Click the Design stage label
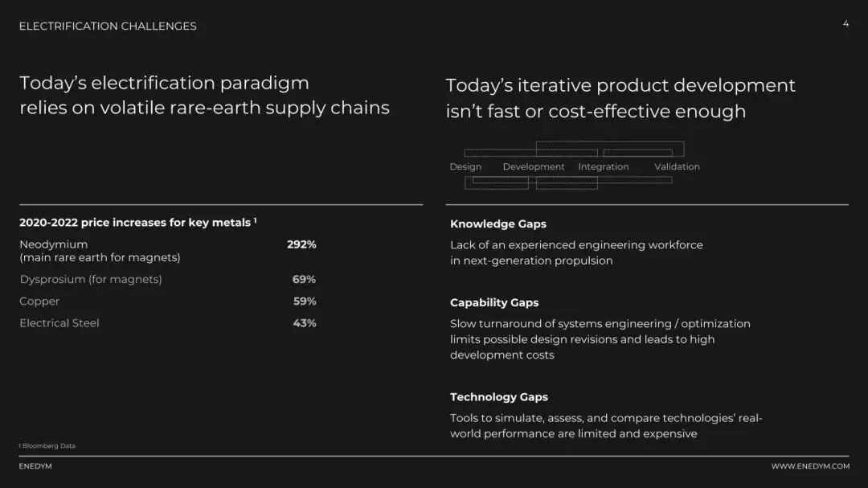868x488 pixels. pyautogui.click(x=465, y=167)
